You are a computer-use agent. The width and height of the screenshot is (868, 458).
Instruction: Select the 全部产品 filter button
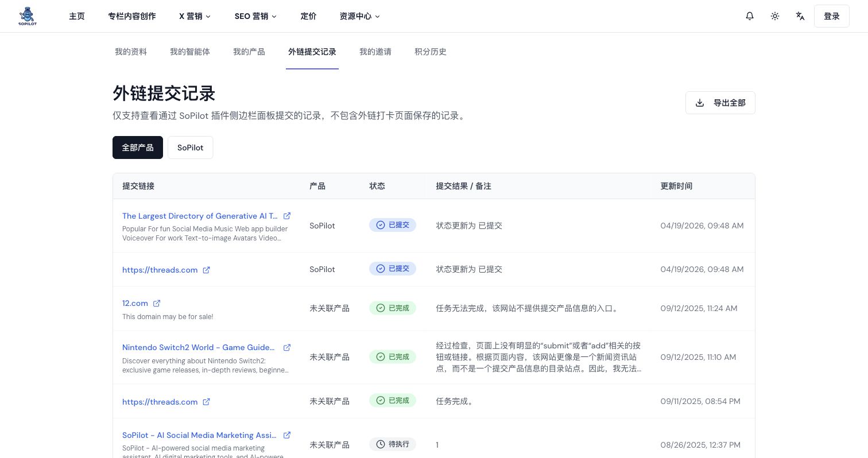coord(138,148)
